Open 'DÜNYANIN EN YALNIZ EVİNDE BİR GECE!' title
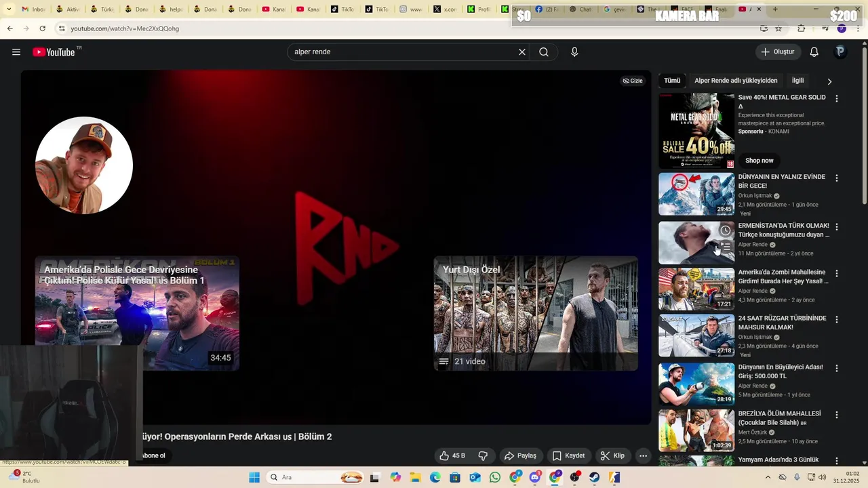The height and width of the screenshot is (488, 868). [782, 181]
